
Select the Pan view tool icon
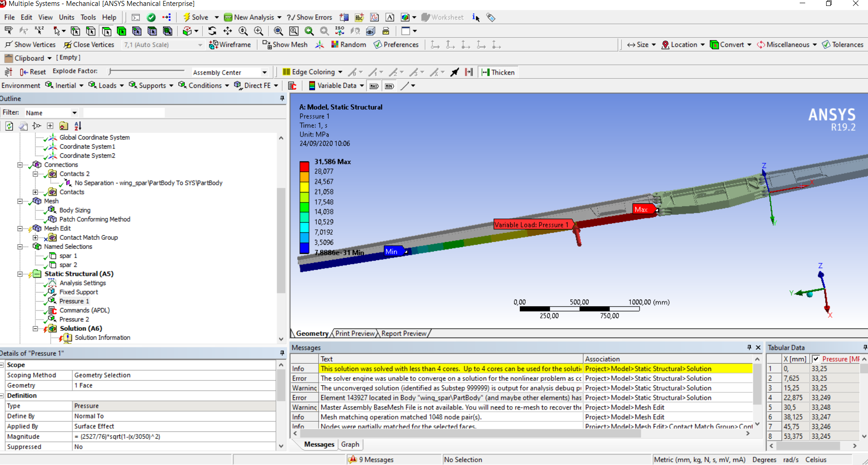point(228,31)
